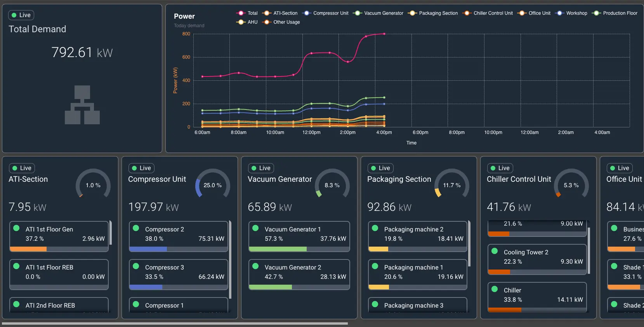Click status dot of Packaging machine 1
The image size is (644, 327).
pos(375,266)
